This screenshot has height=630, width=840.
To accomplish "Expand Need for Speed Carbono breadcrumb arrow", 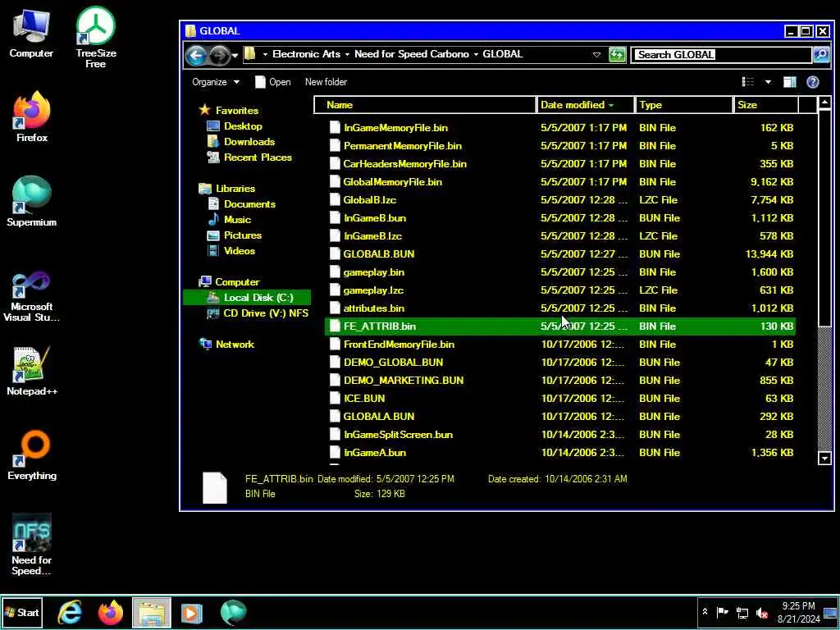I will pyautogui.click(x=476, y=55).
